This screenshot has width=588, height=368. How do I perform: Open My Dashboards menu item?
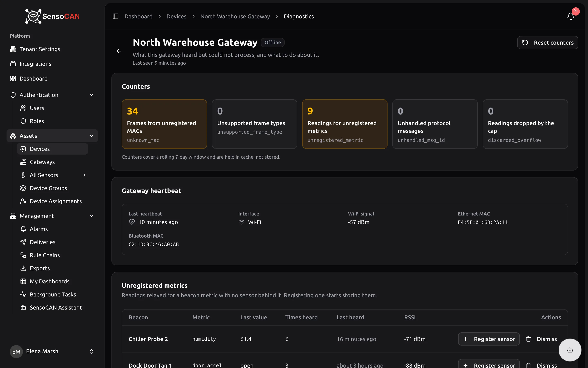pos(52,281)
